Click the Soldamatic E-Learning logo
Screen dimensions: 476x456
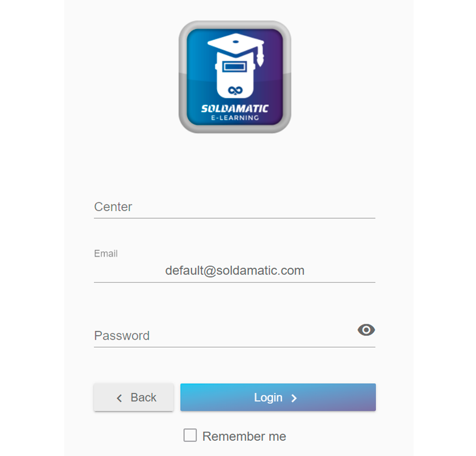click(x=235, y=77)
